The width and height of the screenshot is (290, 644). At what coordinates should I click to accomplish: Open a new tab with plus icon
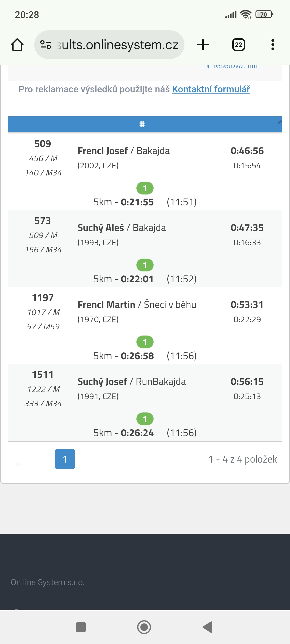(x=203, y=45)
